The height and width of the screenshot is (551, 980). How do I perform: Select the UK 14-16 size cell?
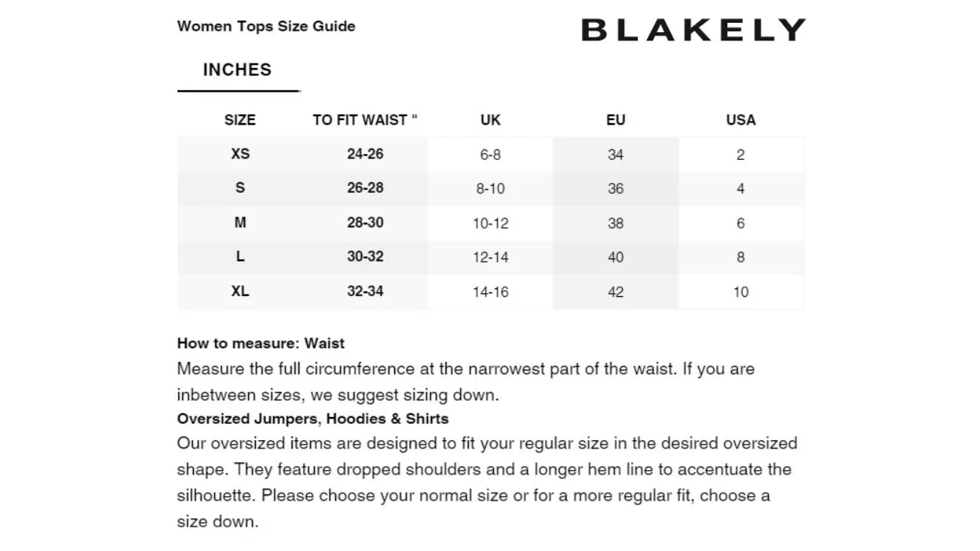[x=490, y=292]
